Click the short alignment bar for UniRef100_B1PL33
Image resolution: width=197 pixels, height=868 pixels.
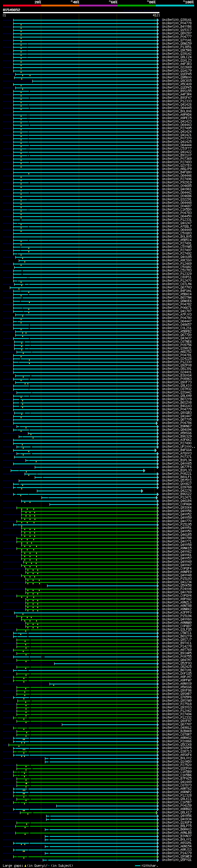pyautogui.click(x=78, y=471)
